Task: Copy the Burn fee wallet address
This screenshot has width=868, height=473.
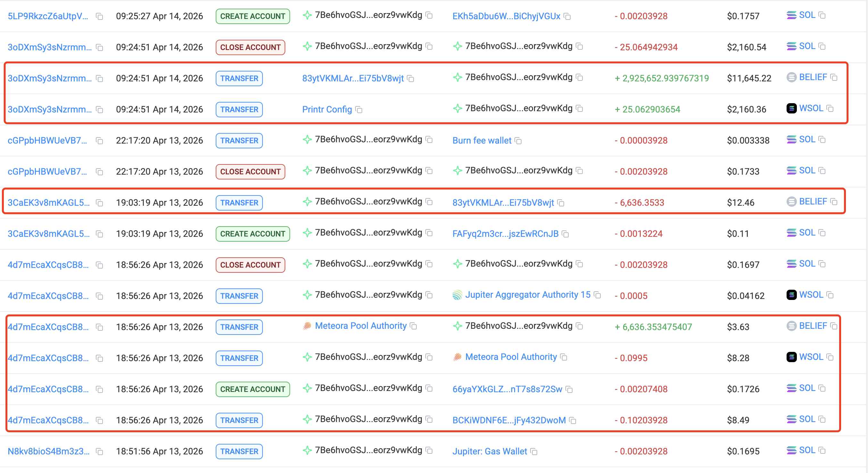Action: coord(519,141)
